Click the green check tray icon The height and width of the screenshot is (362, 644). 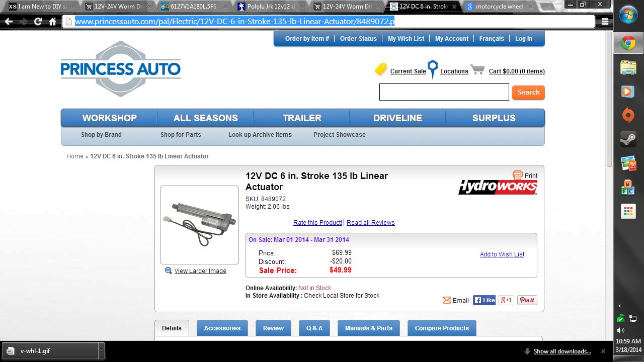coord(621,318)
